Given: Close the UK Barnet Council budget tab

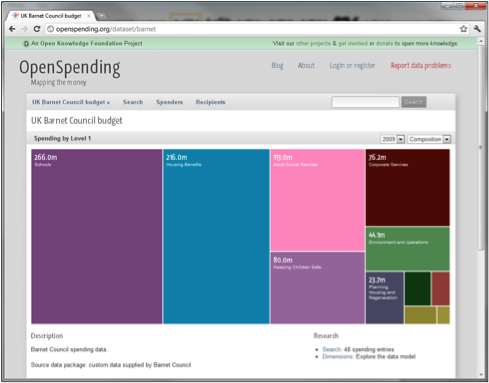Looking at the screenshot, I should click(x=89, y=16).
